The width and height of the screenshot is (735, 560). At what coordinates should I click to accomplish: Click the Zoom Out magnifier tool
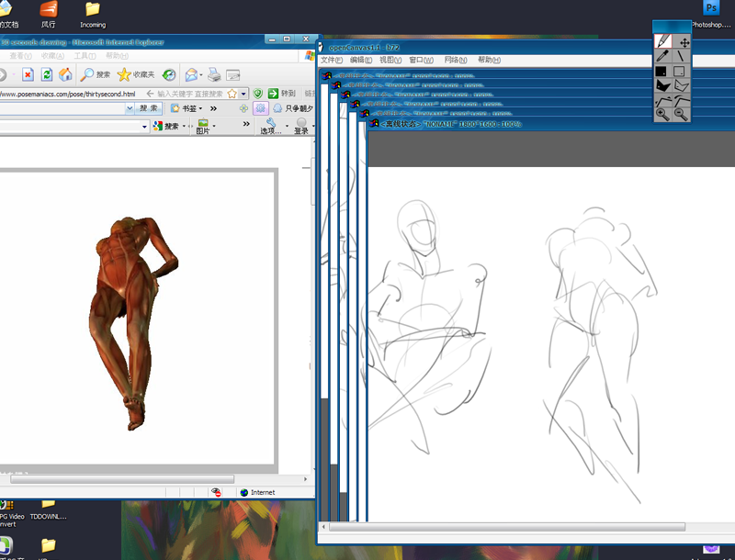tap(682, 115)
